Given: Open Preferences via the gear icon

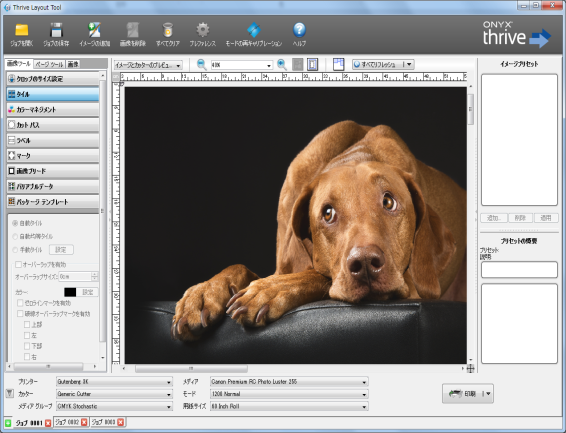Looking at the screenshot, I should click(203, 30).
